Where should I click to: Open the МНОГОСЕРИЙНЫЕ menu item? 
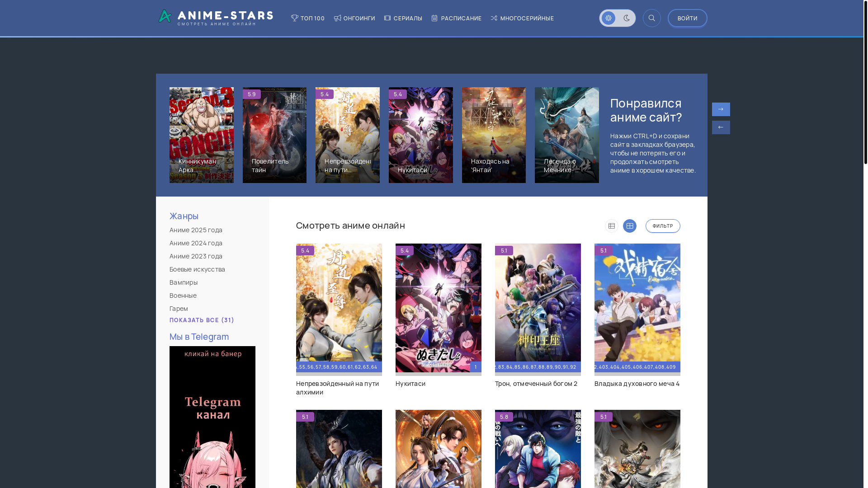(522, 19)
